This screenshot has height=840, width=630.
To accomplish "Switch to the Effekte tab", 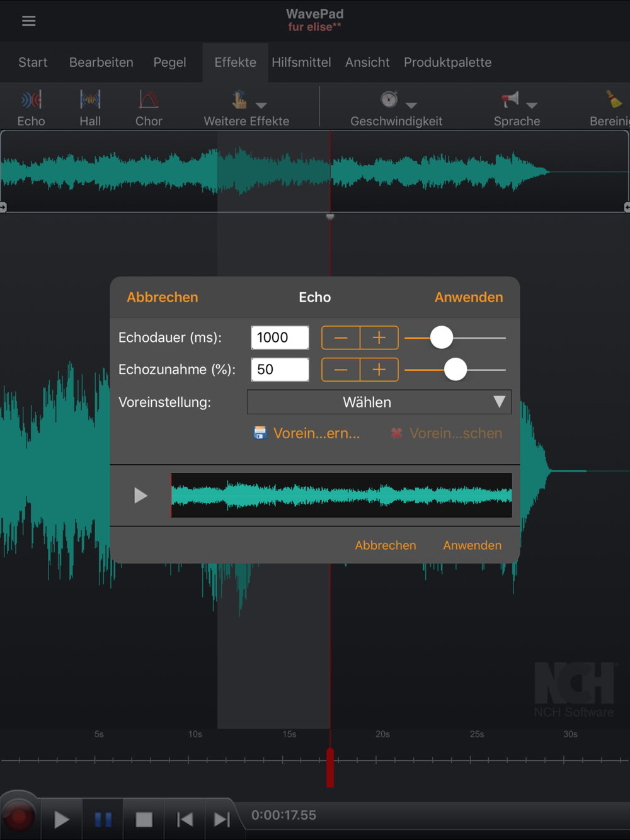I will [236, 62].
